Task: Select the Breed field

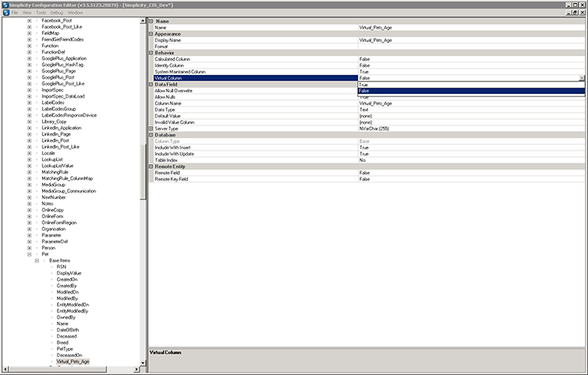Action: click(x=62, y=343)
